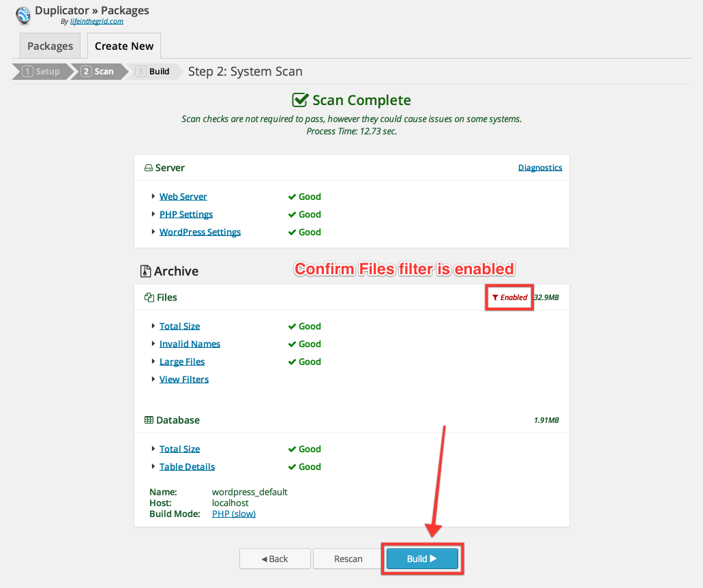Click the wordpress_default database name
703x588 pixels.
pos(250,492)
